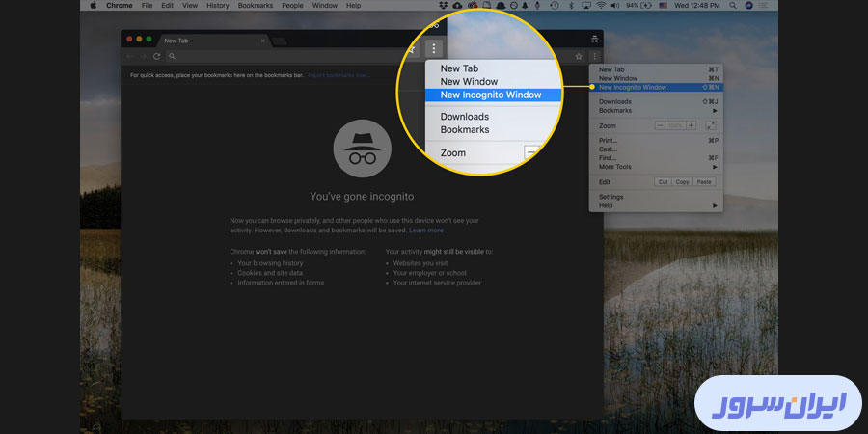Click the reload page icon

tap(157, 57)
